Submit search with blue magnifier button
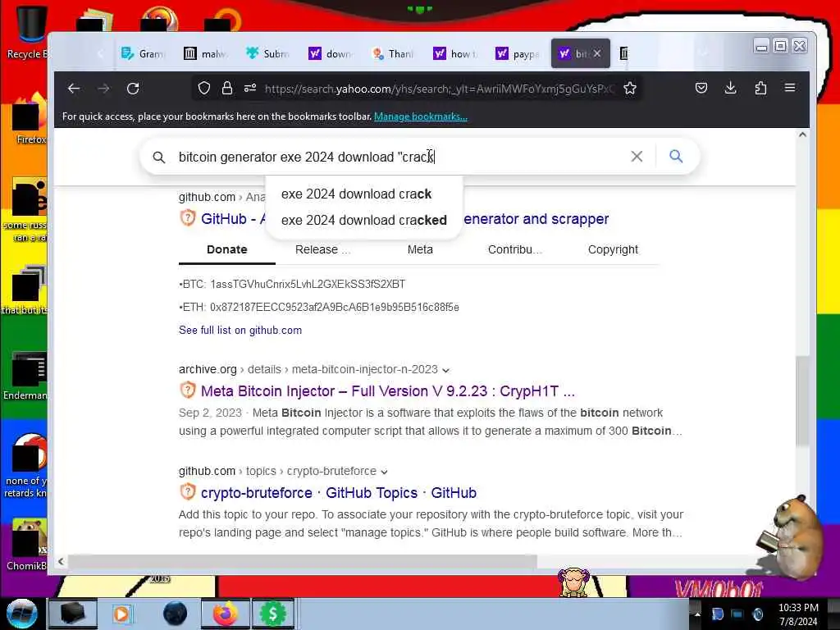The width and height of the screenshot is (840, 630). (676, 157)
